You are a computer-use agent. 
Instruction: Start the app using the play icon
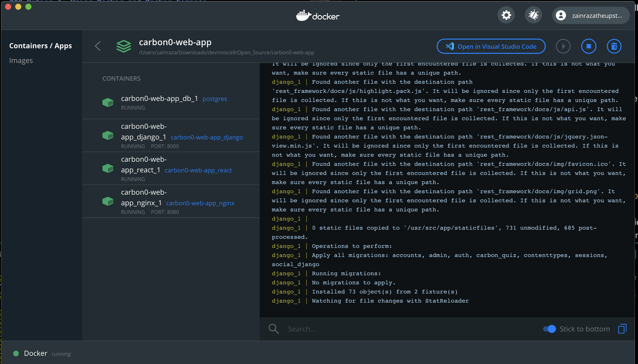point(563,46)
